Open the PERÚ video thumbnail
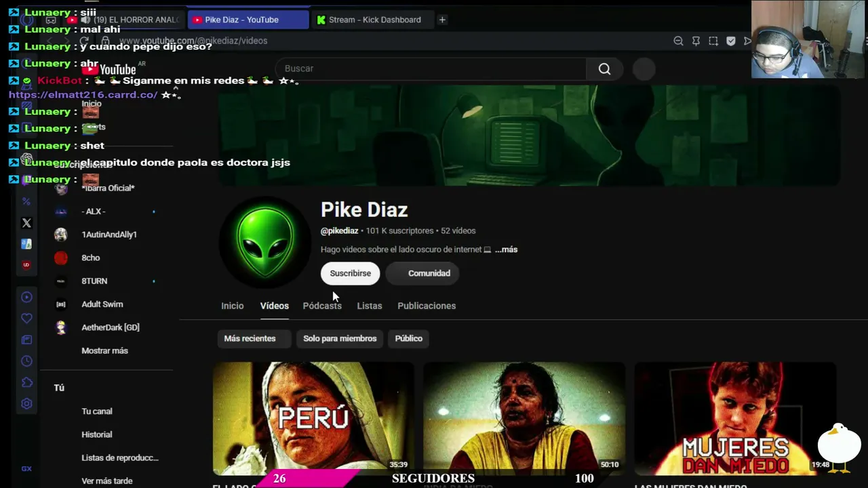Viewport: 868px width, 488px height. pyautogui.click(x=313, y=418)
